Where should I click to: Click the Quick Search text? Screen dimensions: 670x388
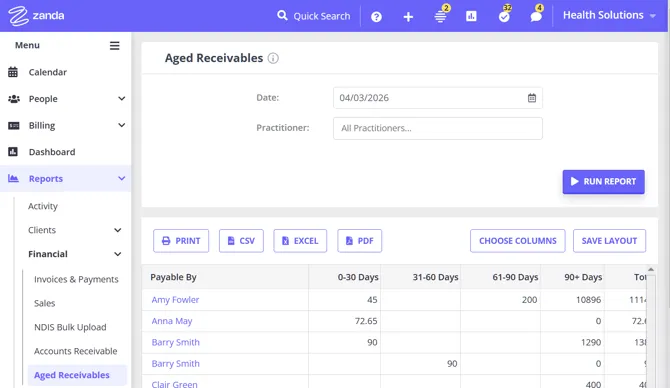[x=321, y=16]
